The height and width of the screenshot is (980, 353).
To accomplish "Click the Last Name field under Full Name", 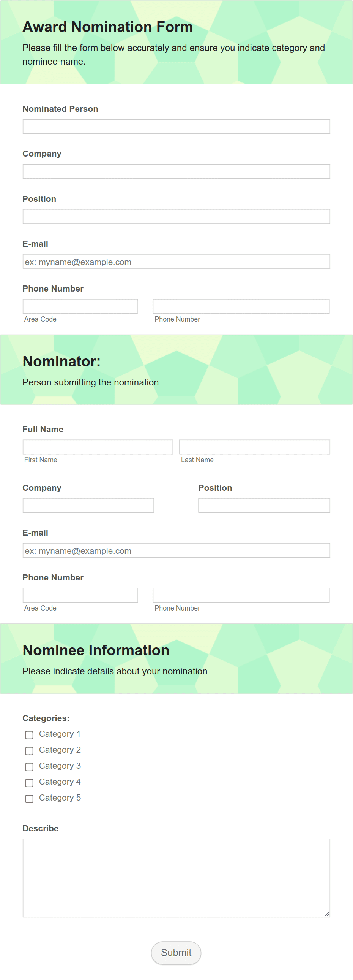I will (x=255, y=447).
